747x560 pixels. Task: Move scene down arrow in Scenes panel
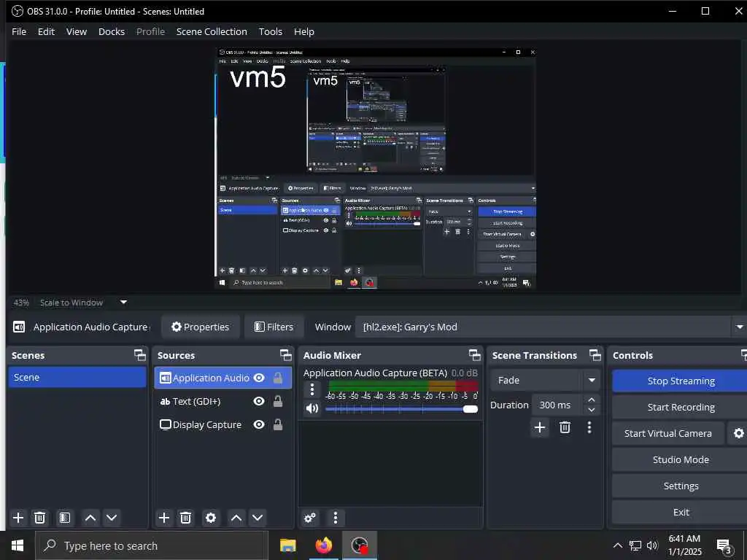(112, 518)
